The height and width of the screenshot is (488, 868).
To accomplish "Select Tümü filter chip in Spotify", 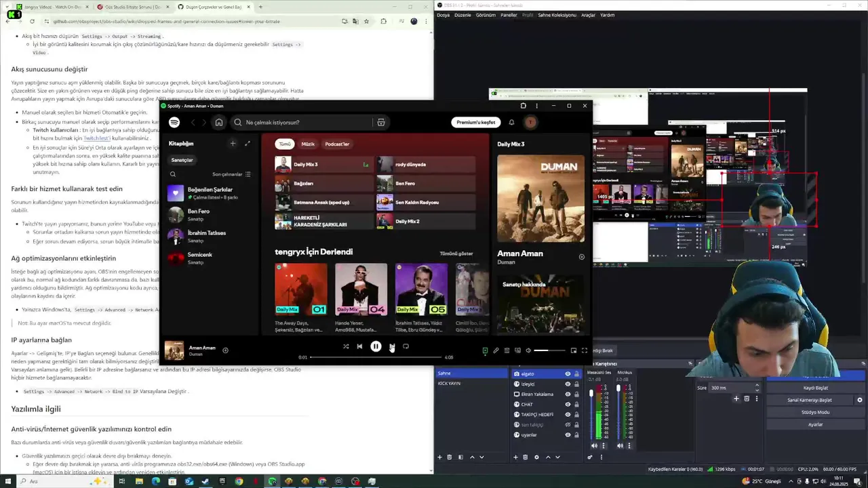I will tap(285, 144).
